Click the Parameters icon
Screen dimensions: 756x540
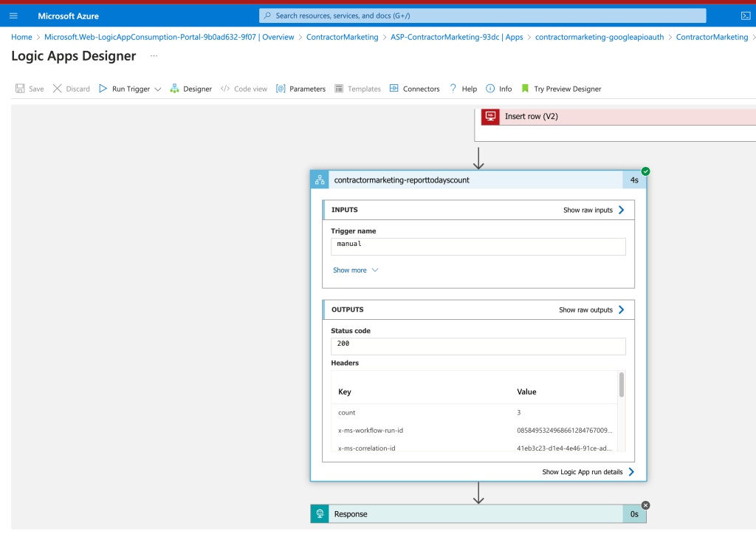coord(281,89)
